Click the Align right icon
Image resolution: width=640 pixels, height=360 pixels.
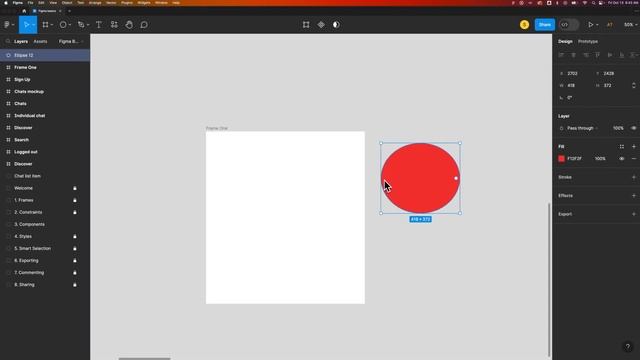[x=586, y=55]
